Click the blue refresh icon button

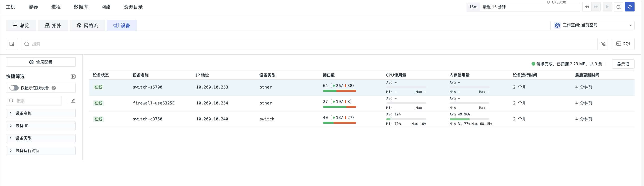(630, 7)
